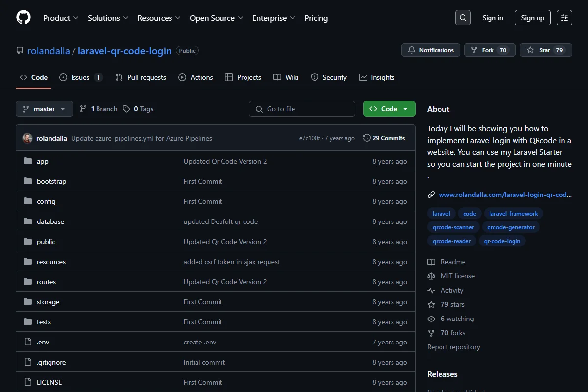
Task: Click the MIT license scale icon
Action: click(x=431, y=276)
